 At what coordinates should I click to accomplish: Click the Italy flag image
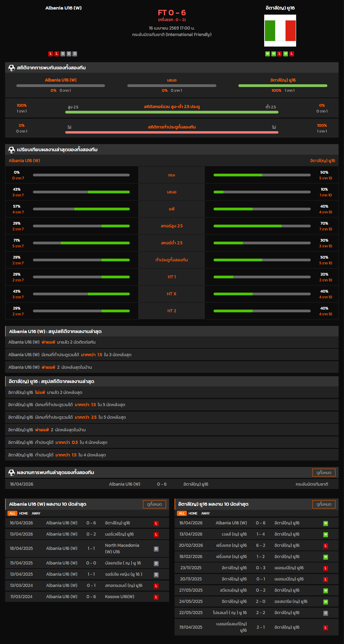point(280,31)
